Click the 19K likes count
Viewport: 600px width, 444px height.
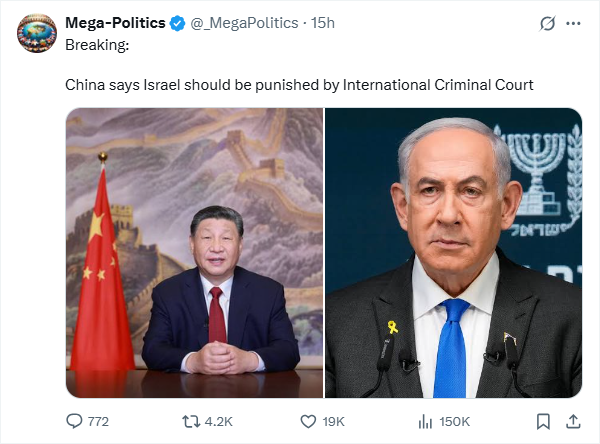pos(333,422)
